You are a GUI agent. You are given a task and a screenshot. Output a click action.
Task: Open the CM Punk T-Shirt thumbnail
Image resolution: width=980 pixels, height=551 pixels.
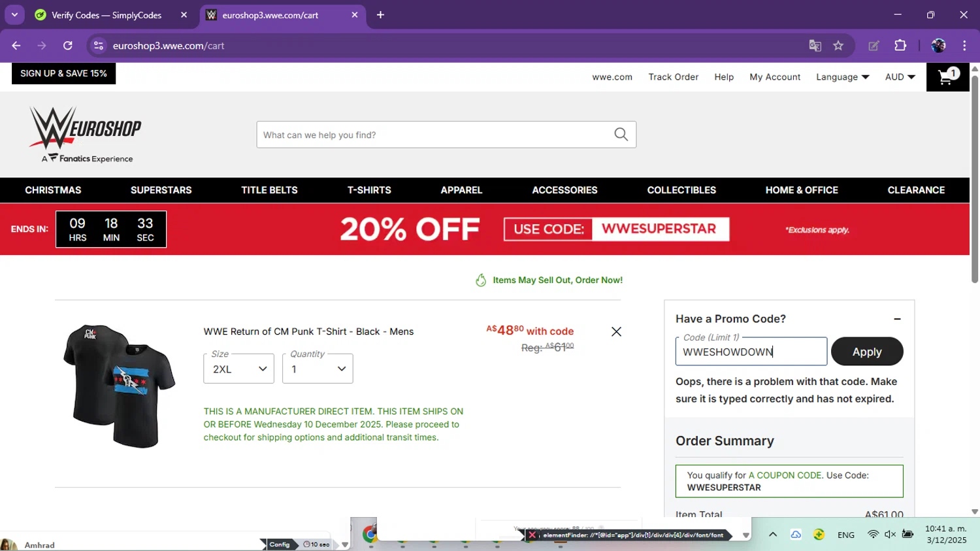point(120,386)
